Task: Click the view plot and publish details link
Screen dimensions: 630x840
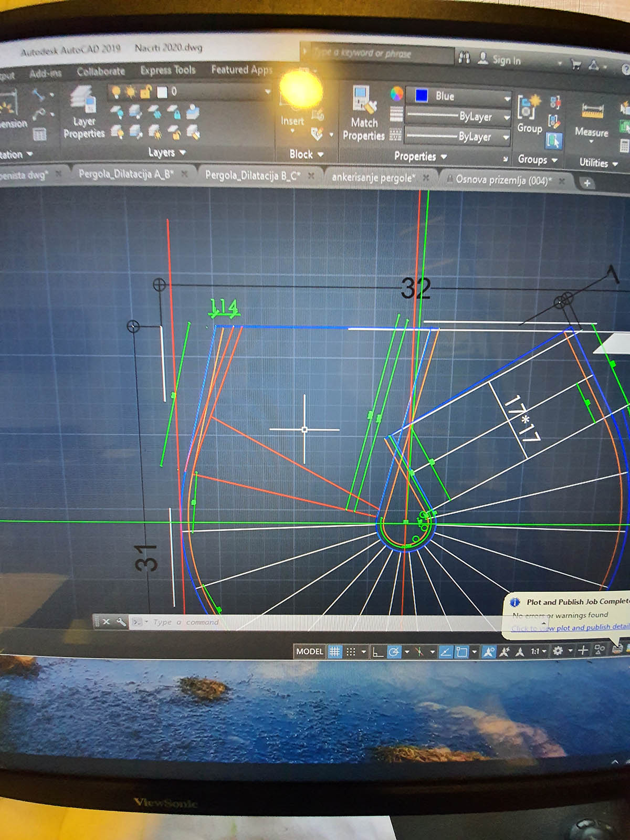Action: [x=570, y=627]
